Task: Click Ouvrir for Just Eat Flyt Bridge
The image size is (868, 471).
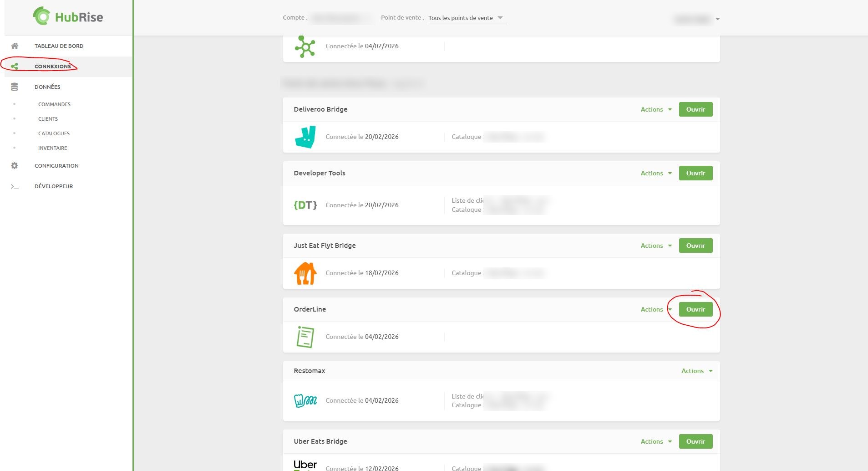Action: [695, 246]
